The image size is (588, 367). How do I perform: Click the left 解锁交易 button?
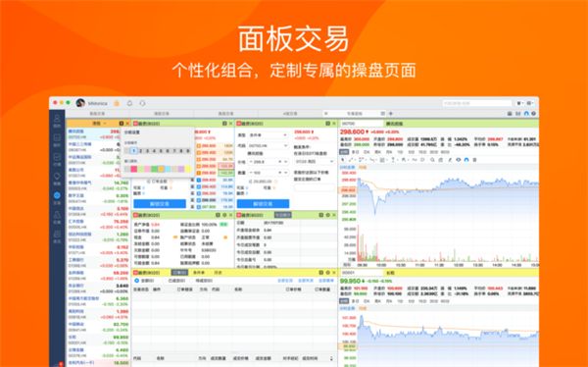click(x=160, y=204)
